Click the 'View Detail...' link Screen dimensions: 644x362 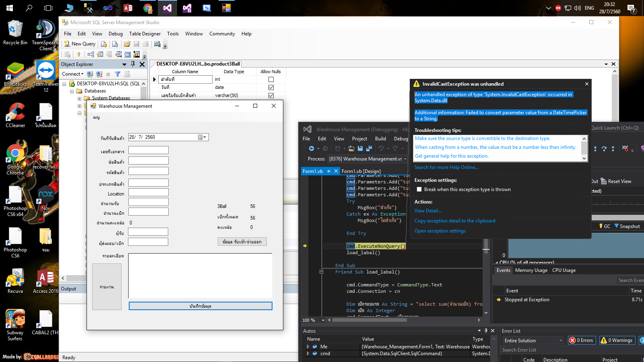pyautogui.click(x=428, y=211)
